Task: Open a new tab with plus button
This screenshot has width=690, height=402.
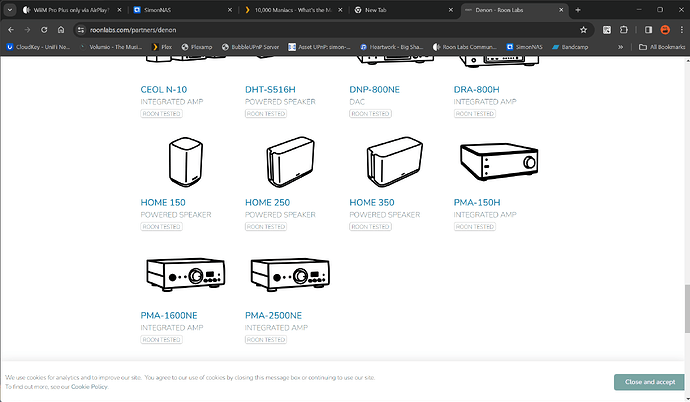Action: click(x=578, y=10)
